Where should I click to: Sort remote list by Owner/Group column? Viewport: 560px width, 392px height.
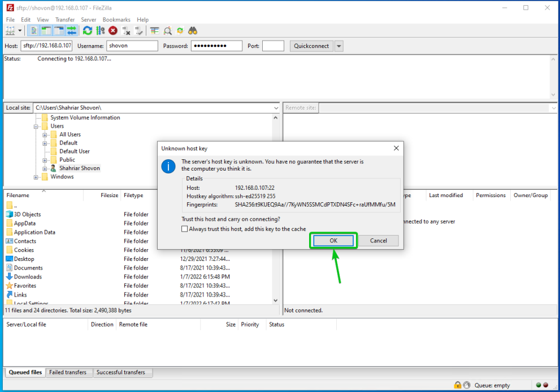(531, 195)
